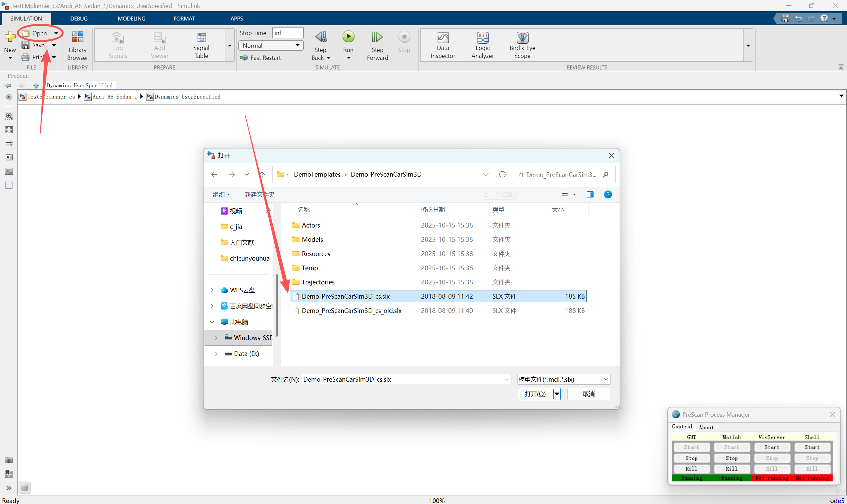Viewport: 847px width, 504px height.
Task: Switch to the MODELING tab
Action: point(131,18)
